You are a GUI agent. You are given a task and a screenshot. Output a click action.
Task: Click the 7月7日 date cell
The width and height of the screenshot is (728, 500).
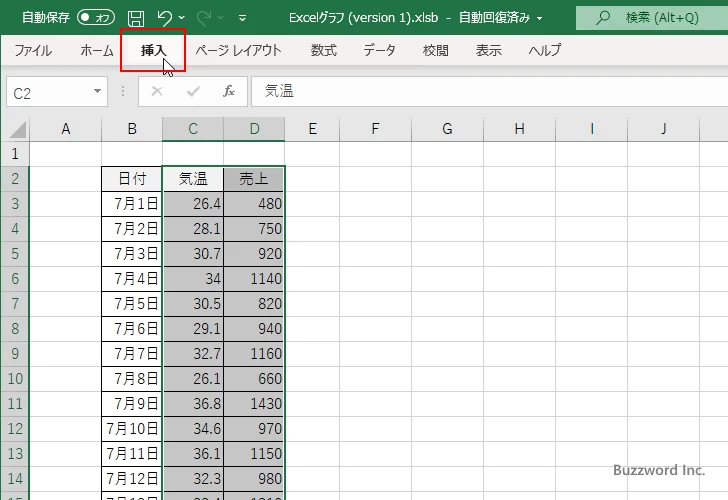(x=132, y=354)
